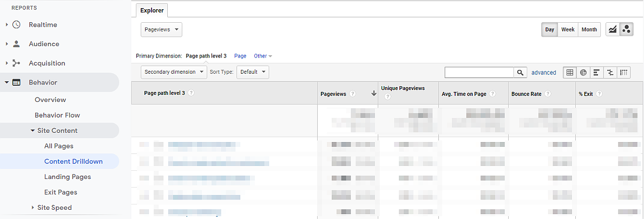Select the Percentage pie chart view
Viewport: 644px width, 219px height.
click(x=583, y=73)
